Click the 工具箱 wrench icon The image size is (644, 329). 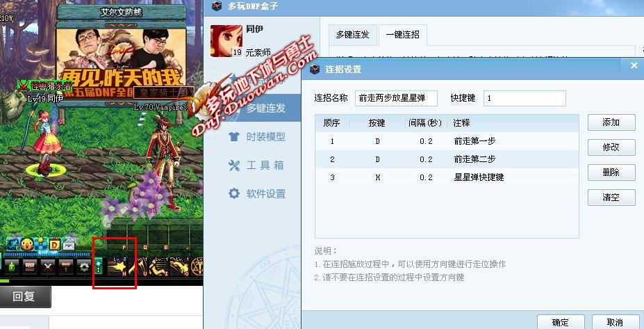click(233, 166)
